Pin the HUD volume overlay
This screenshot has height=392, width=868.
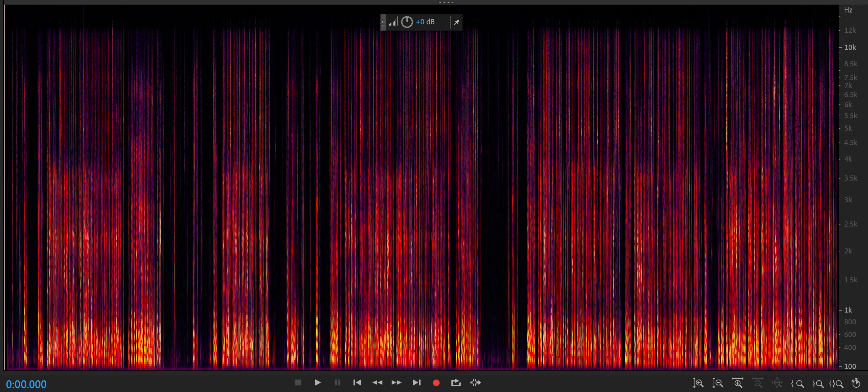(457, 22)
